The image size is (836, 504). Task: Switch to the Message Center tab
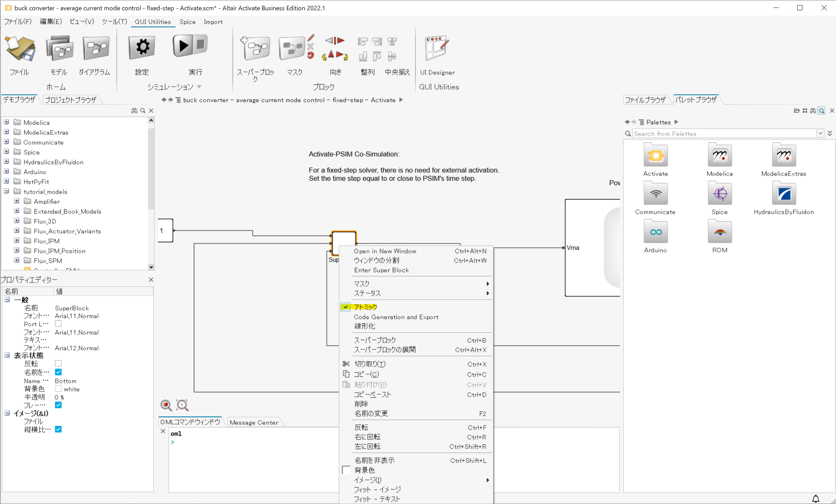(x=254, y=422)
